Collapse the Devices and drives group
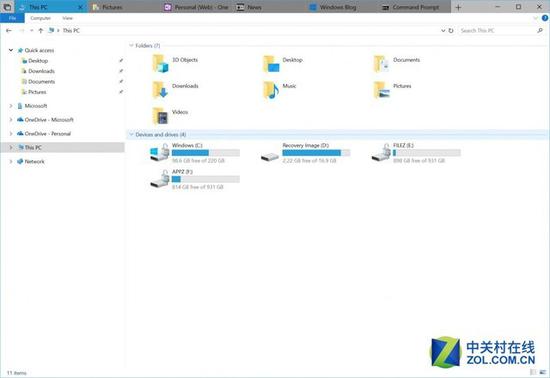The image size is (550, 378). [x=131, y=134]
